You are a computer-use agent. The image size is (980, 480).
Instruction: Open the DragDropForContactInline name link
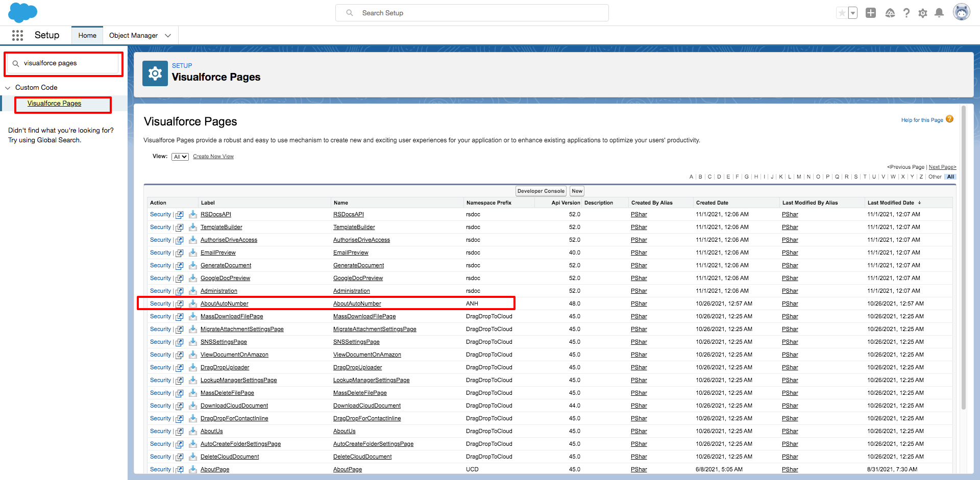(x=367, y=418)
